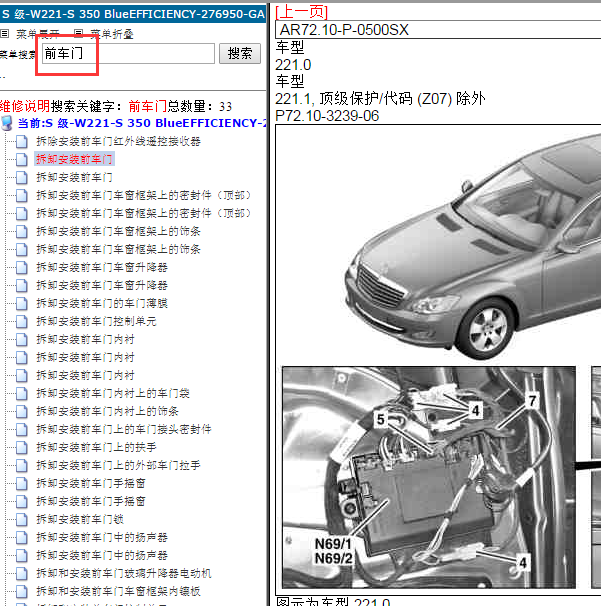601x606 pixels.
Task: Click the blue title bar S 级-W221-S 350 BlueEFFICIENCY-276950-GA
Action: point(133,14)
